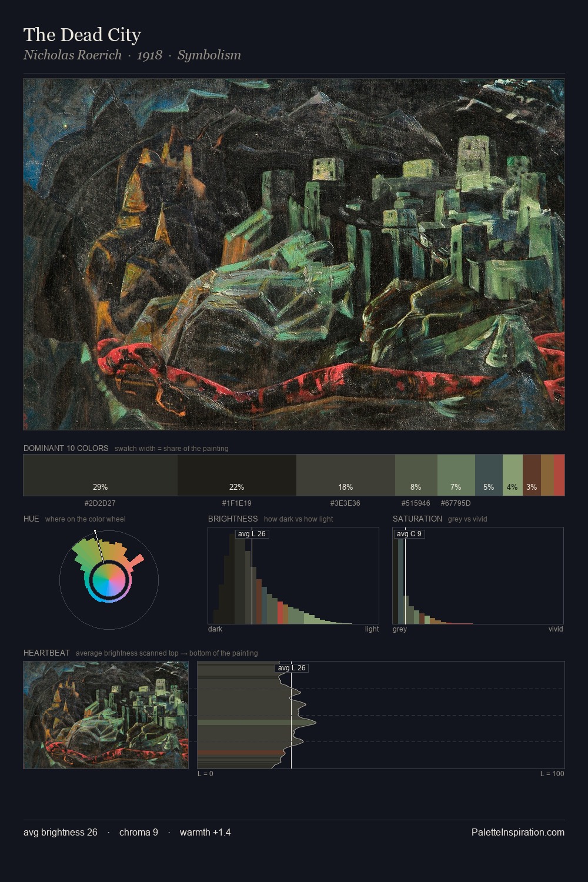Click the hex code #1F1E19

pyautogui.click(x=236, y=503)
